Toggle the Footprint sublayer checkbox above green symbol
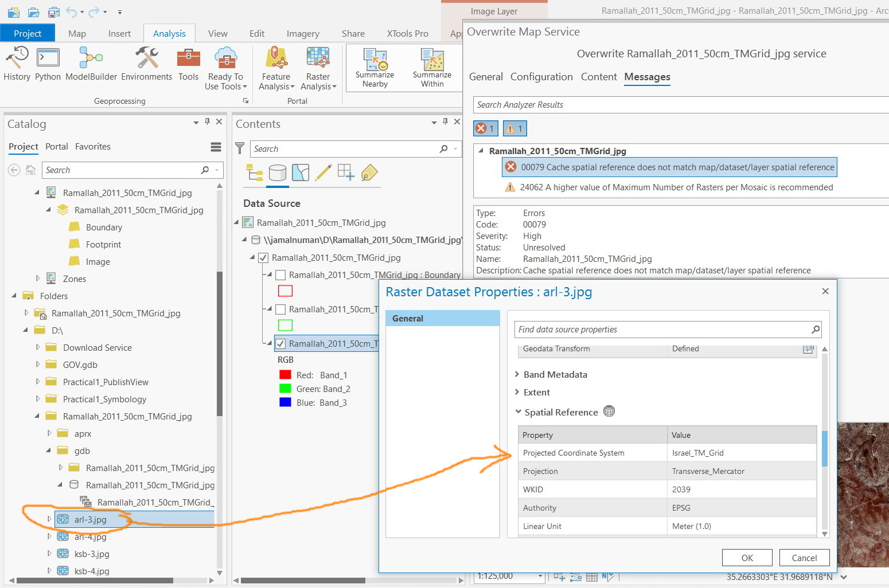 [x=280, y=309]
